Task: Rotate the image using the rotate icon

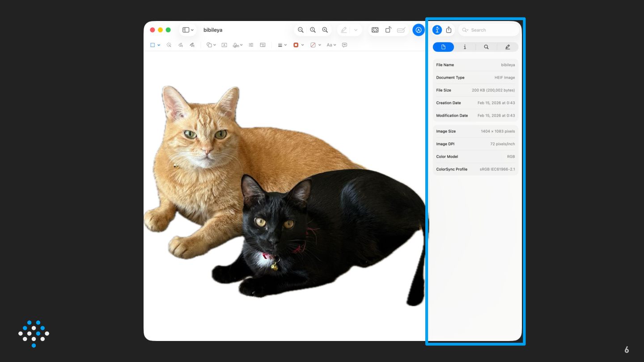Action: 388,30
